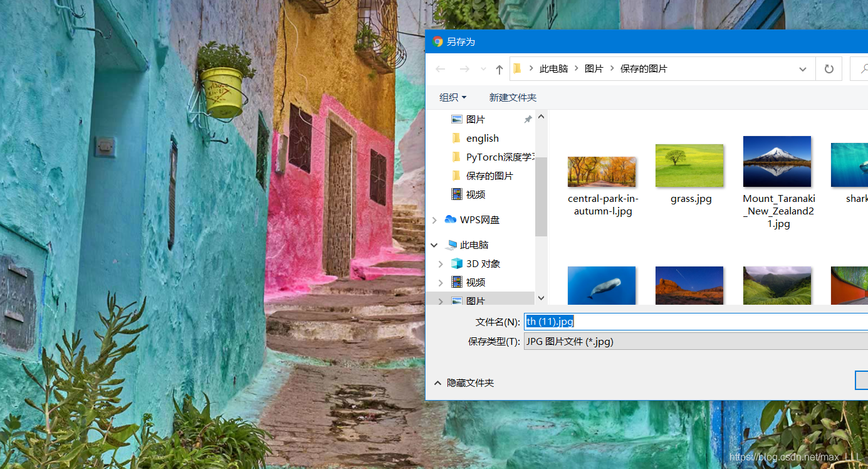Click the folder icon in the address bar
The height and width of the screenshot is (469, 868).
point(518,68)
